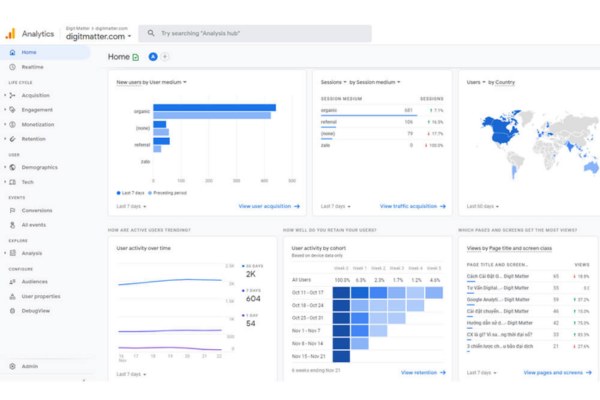Click the Demographics globe icon
The image size is (600, 400).
pos(12,167)
